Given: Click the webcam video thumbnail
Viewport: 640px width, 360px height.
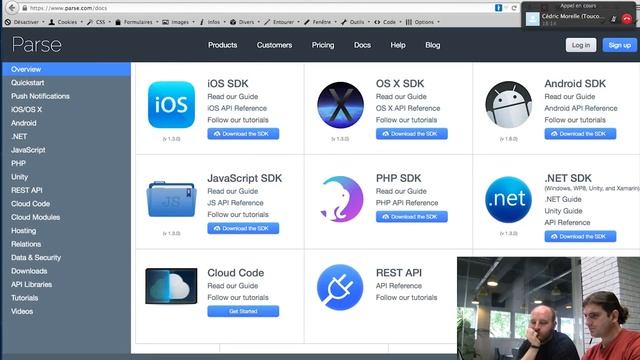Looking at the screenshot, I should (549, 308).
